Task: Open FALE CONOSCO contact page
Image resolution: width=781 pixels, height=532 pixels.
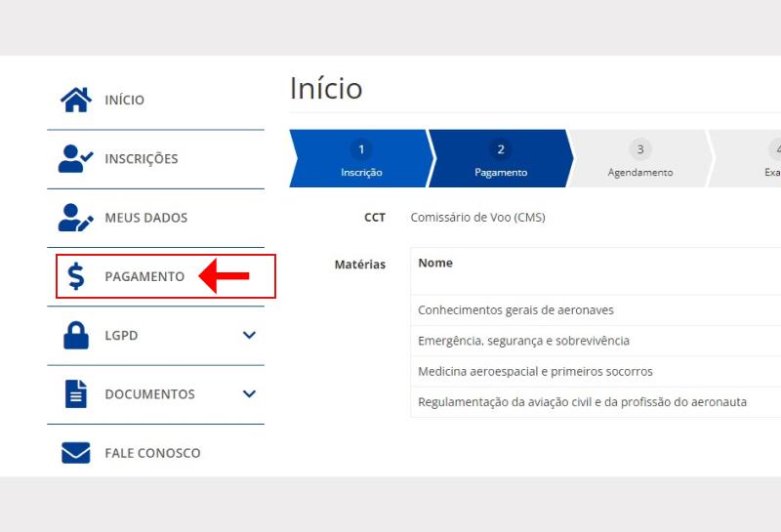Action: click(x=152, y=453)
